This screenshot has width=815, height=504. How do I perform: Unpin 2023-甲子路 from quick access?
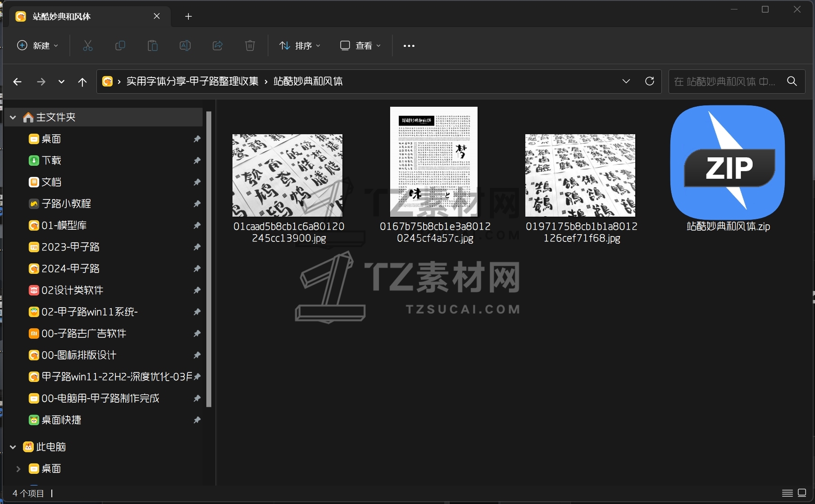point(197,247)
